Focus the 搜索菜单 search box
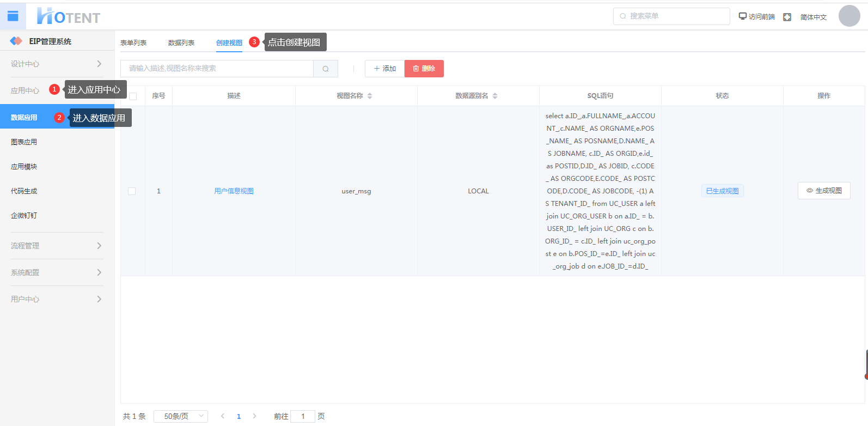Image resolution: width=868 pixels, height=426 pixels. point(671,16)
